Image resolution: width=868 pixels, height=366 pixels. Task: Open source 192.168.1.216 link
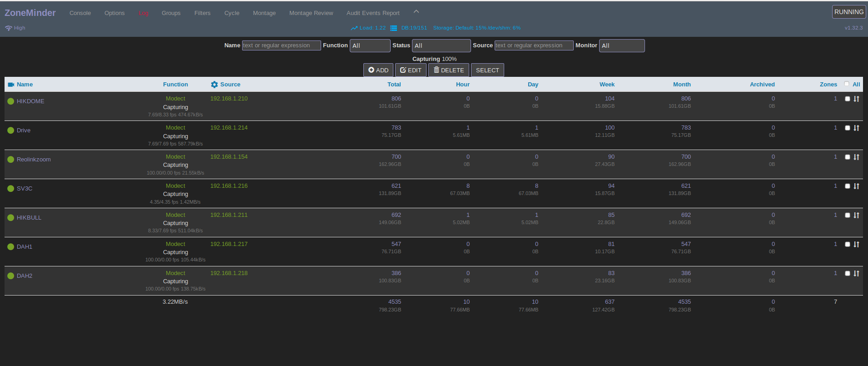(229, 186)
